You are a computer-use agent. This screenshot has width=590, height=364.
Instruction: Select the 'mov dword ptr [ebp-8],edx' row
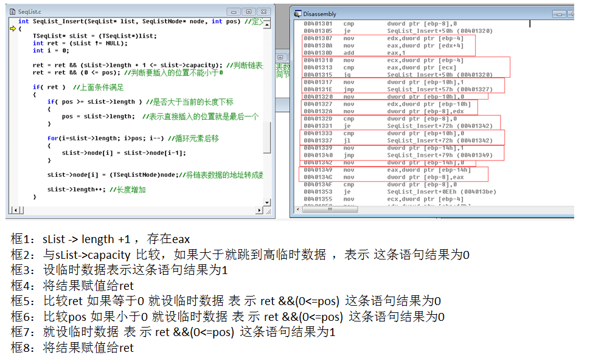[384, 111]
